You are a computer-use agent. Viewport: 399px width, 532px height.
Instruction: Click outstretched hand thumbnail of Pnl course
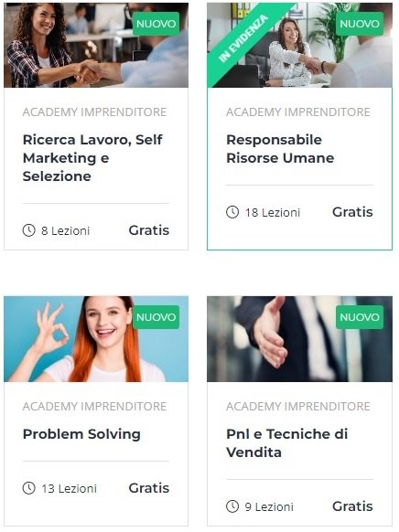coord(299,339)
